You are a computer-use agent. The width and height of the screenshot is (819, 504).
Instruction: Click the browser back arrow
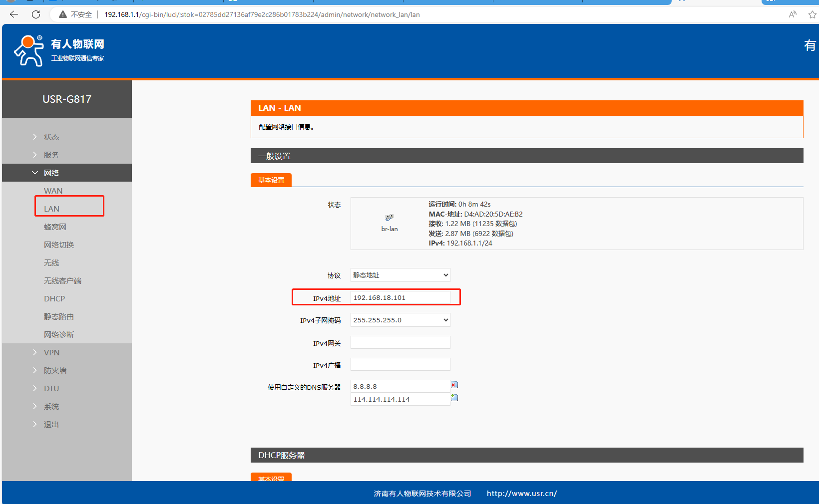(14, 14)
